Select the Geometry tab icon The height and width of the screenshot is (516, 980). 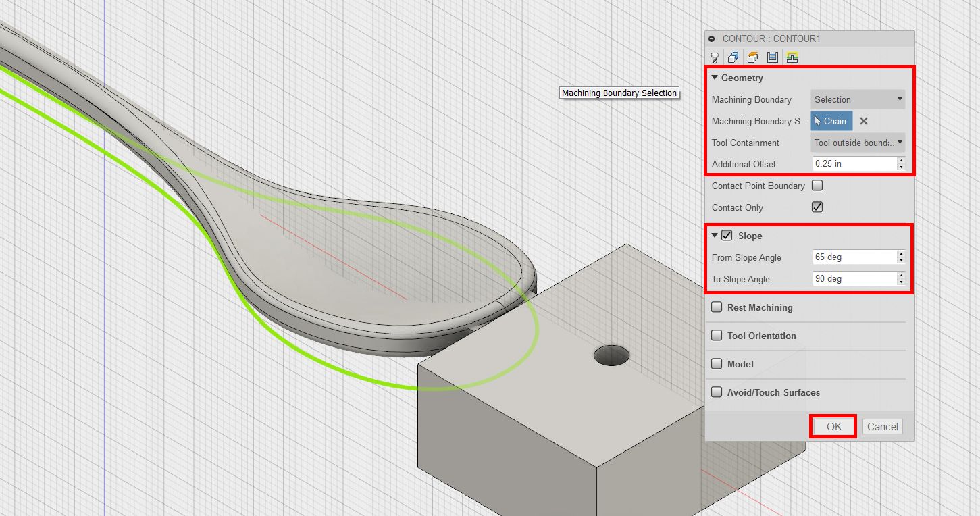click(733, 57)
